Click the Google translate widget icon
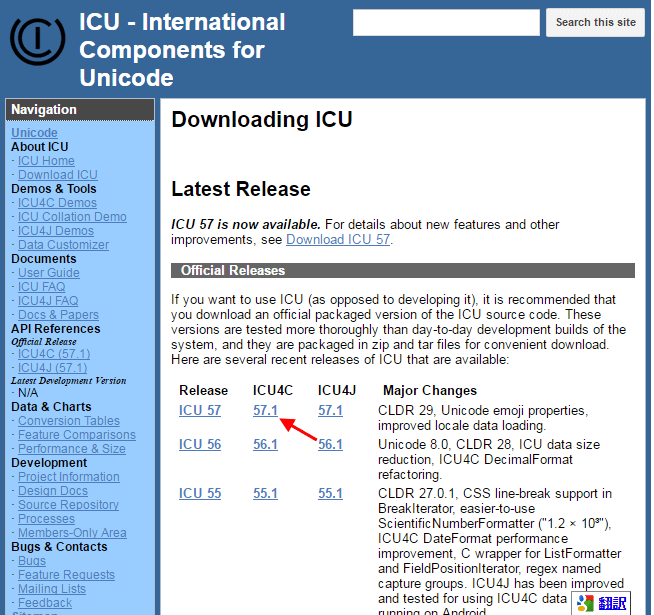This screenshot has width=654, height=615. (x=585, y=603)
